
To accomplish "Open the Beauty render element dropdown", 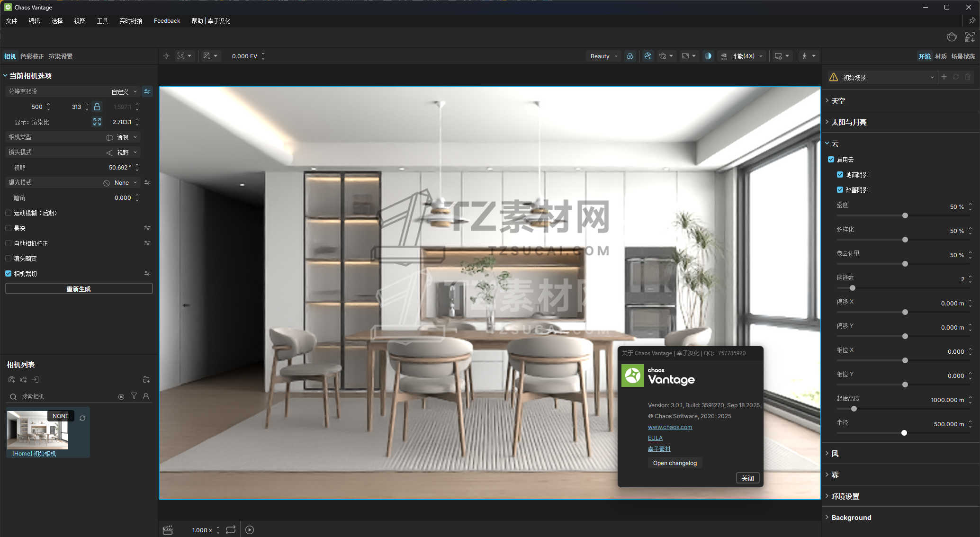I will pos(604,56).
